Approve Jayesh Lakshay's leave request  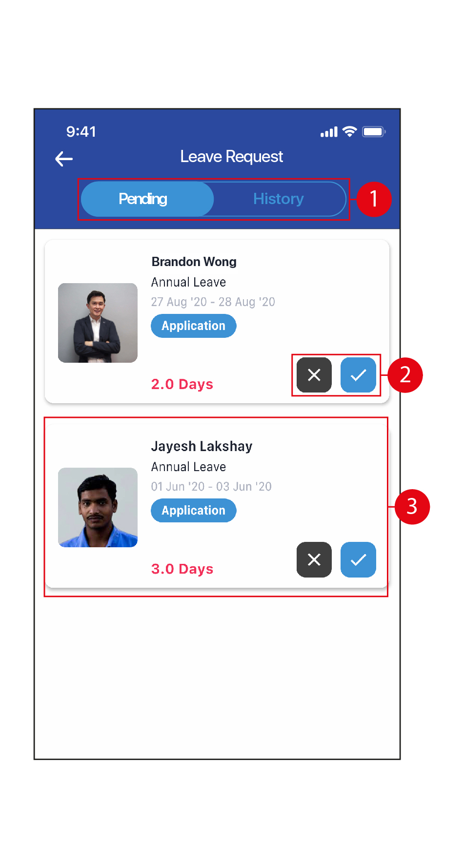(x=358, y=559)
